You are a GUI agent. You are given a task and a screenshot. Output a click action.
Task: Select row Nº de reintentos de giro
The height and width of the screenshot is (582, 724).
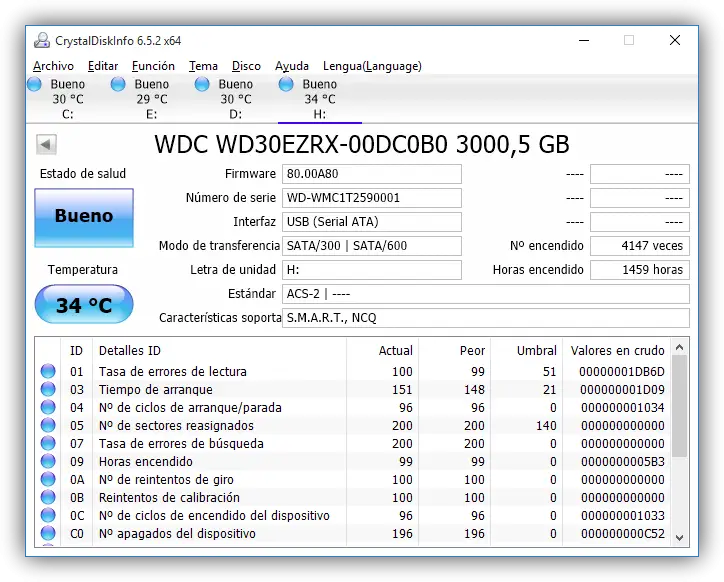pyautogui.click(x=353, y=479)
